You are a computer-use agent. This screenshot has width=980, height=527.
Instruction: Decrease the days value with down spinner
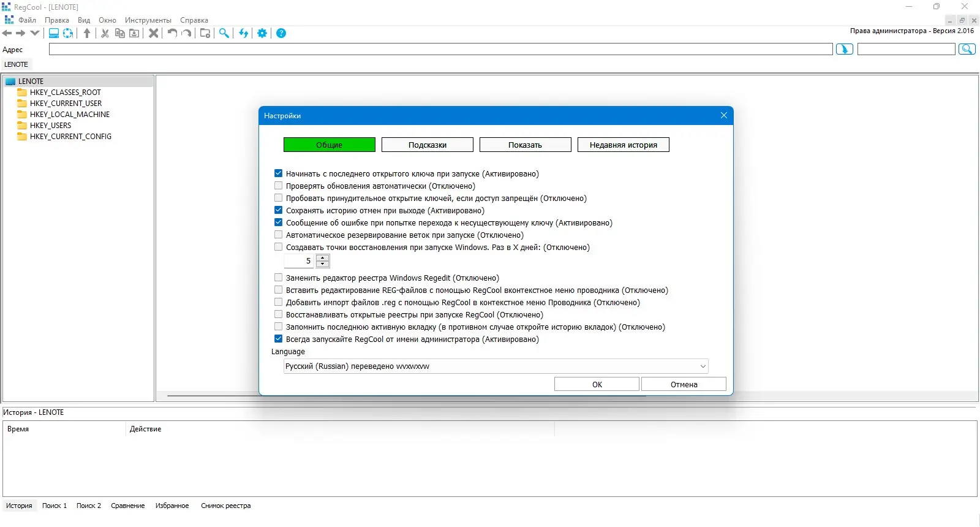pyautogui.click(x=323, y=264)
